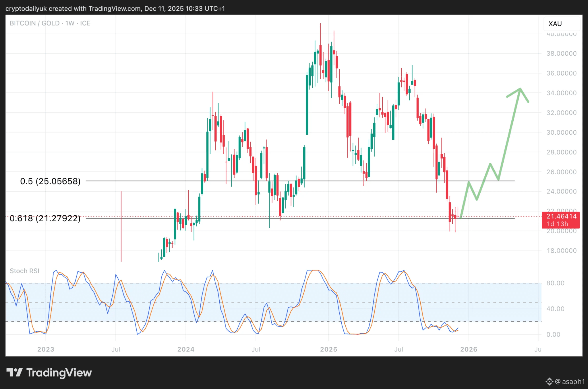Click the 2026 label on time axis
This screenshot has height=389, width=588.
pyautogui.click(x=469, y=349)
